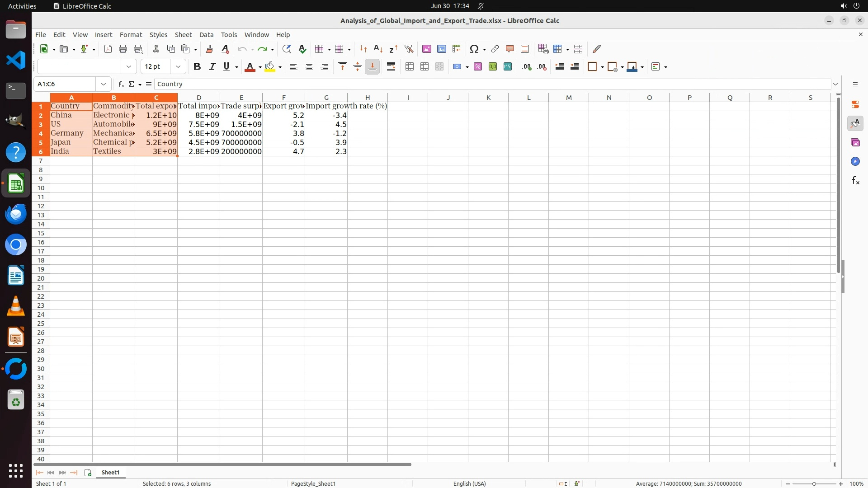Select the Sheet1 tab
The height and width of the screenshot is (488, 868).
[x=110, y=472]
